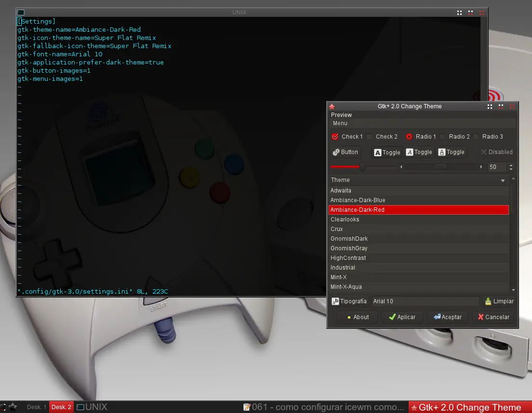The height and width of the screenshot is (413, 532).
Task: Click the theme list scrollbar up arrow
Action: [x=513, y=178]
